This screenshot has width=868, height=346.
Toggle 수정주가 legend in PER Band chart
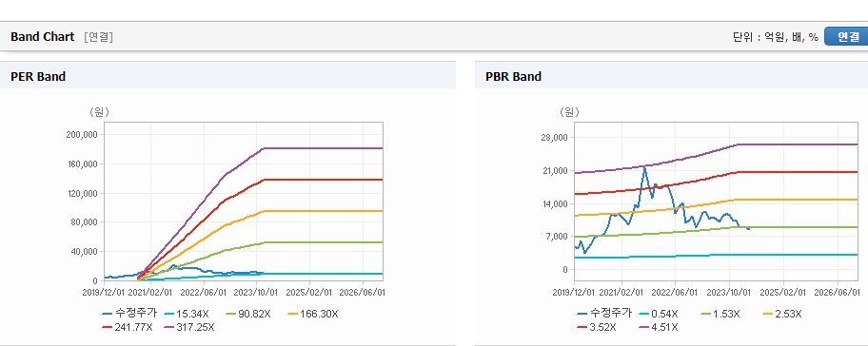[x=129, y=314]
